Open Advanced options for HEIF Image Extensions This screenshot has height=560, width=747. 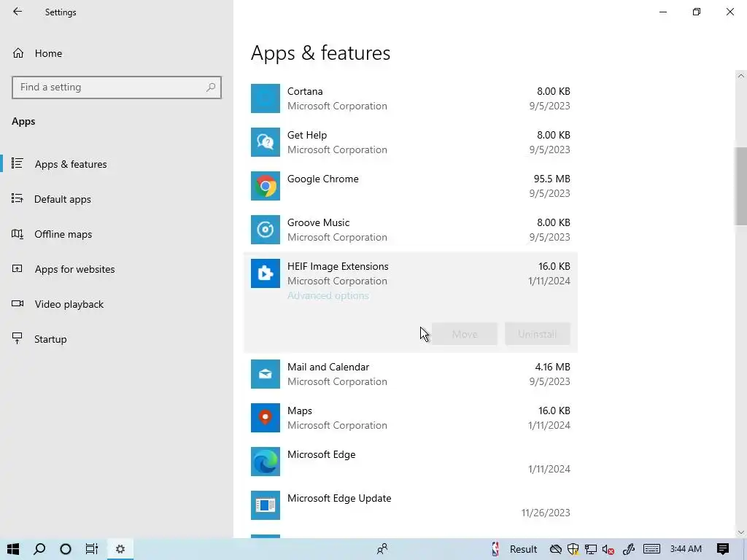(x=328, y=296)
